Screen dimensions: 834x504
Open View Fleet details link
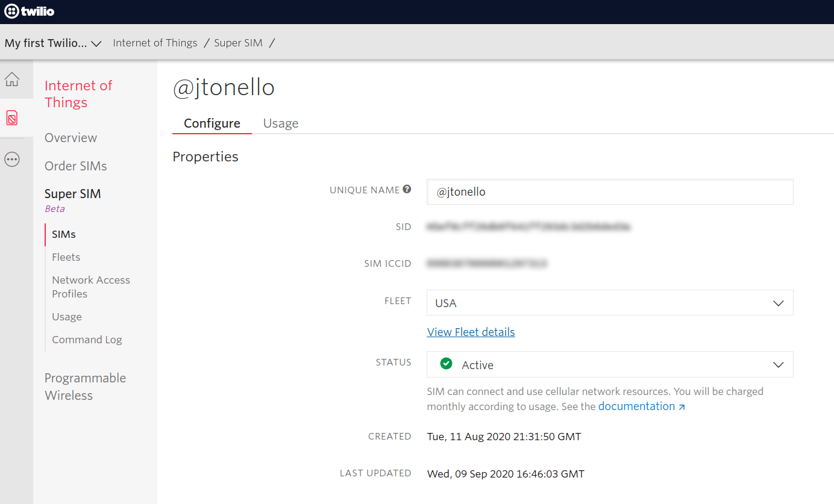[471, 332]
